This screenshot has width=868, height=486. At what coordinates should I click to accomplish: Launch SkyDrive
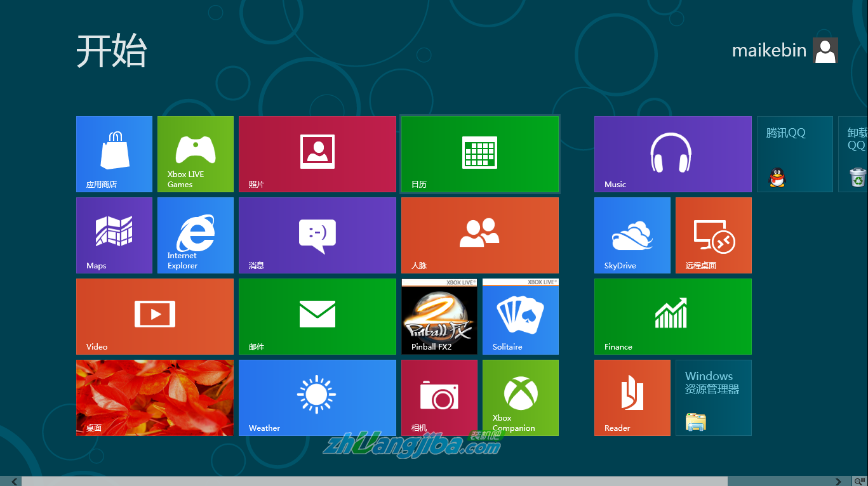(x=632, y=235)
